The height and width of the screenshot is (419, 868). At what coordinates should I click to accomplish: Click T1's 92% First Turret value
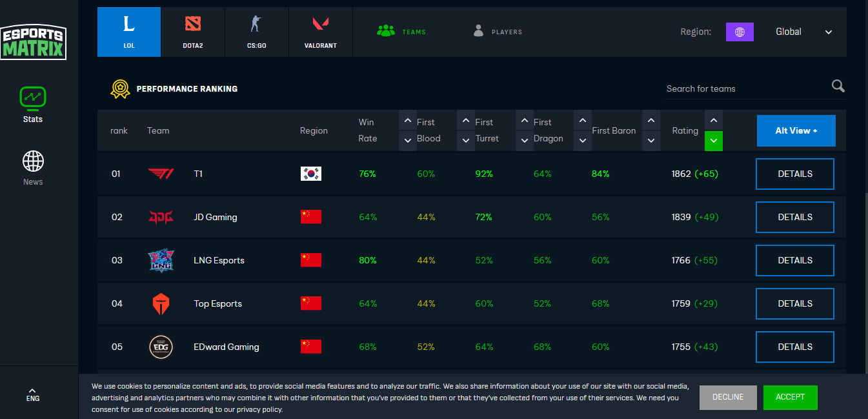pyautogui.click(x=484, y=174)
